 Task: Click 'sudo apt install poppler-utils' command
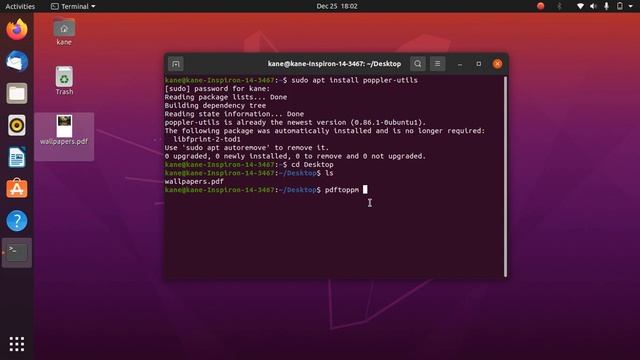(x=354, y=80)
